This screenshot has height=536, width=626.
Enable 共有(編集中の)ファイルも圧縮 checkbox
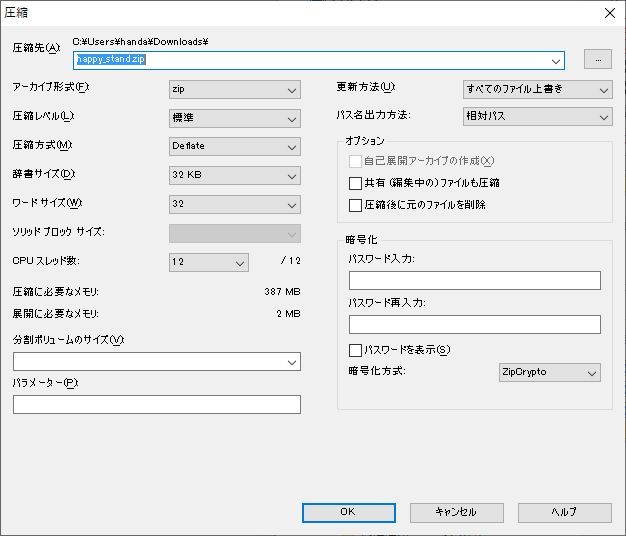pos(355,184)
